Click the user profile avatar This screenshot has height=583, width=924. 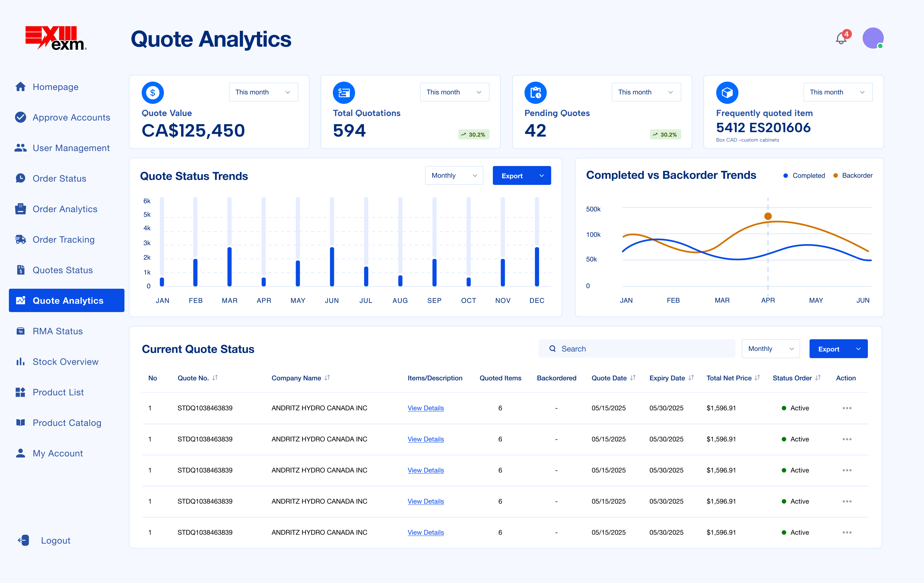click(873, 38)
